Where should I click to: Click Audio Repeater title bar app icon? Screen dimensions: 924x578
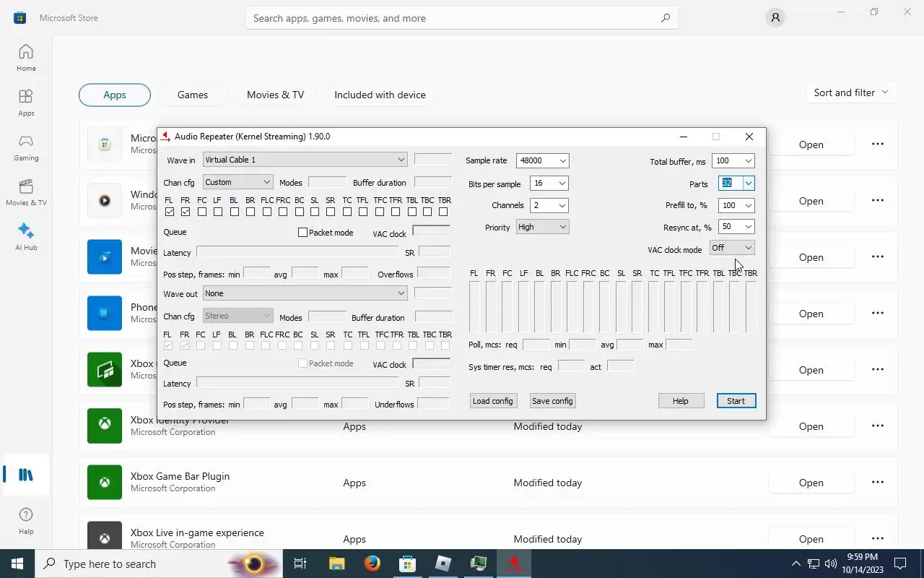(x=166, y=137)
